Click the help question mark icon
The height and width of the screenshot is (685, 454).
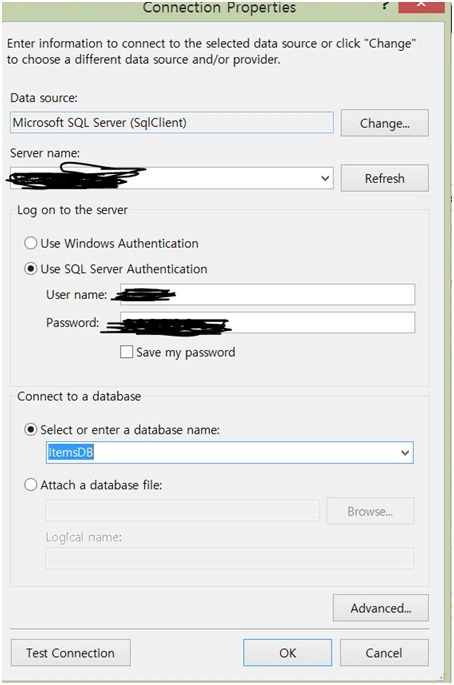[x=385, y=5]
